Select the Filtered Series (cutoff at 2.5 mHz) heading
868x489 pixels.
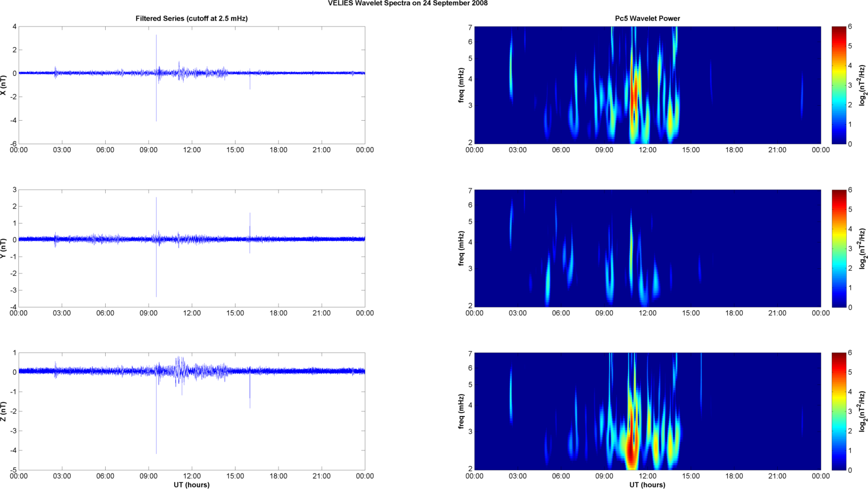point(191,18)
